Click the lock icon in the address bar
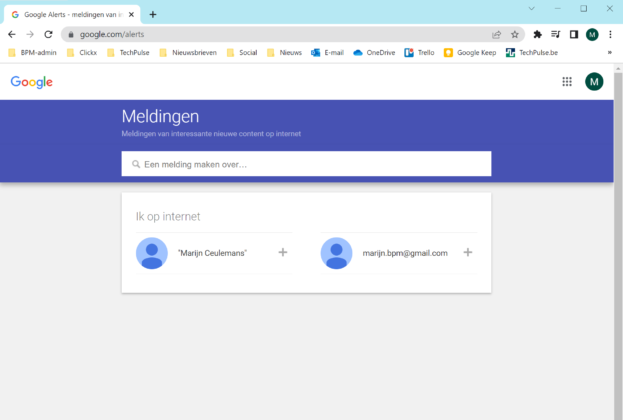The height and width of the screenshot is (420, 623). click(x=71, y=35)
